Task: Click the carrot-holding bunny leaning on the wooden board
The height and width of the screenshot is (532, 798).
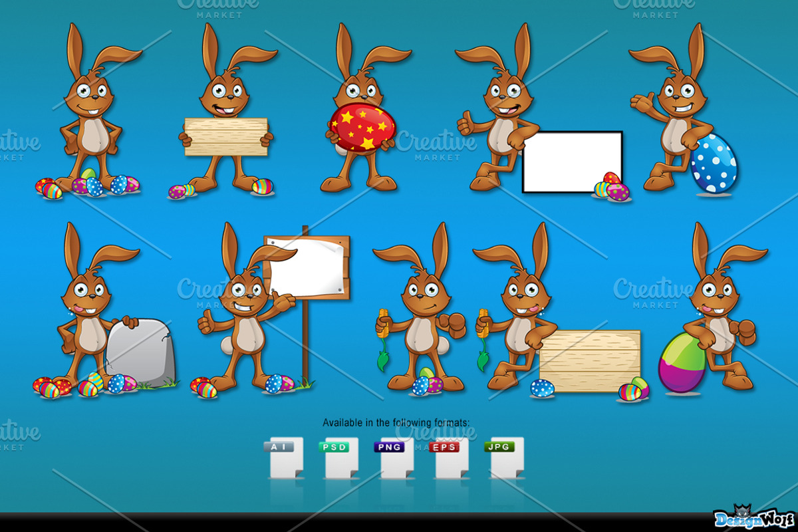Action: coord(515,306)
